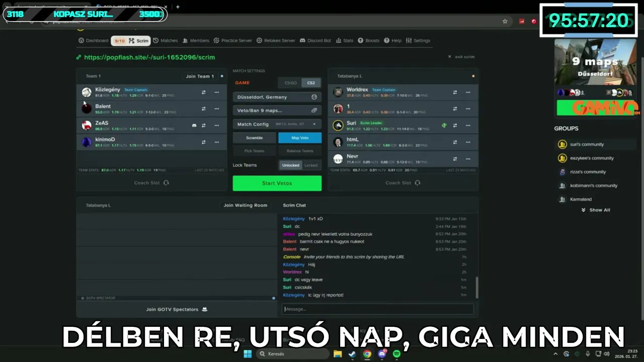Click the Join Team 1 button
The width and height of the screenshot is (644, 362).
200,76
